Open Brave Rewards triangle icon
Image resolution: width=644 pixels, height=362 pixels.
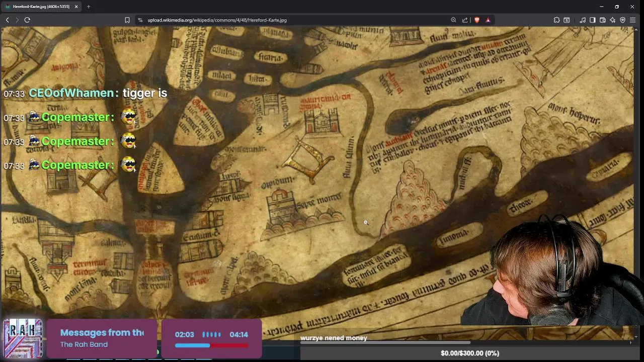click(x=488, y=20)
